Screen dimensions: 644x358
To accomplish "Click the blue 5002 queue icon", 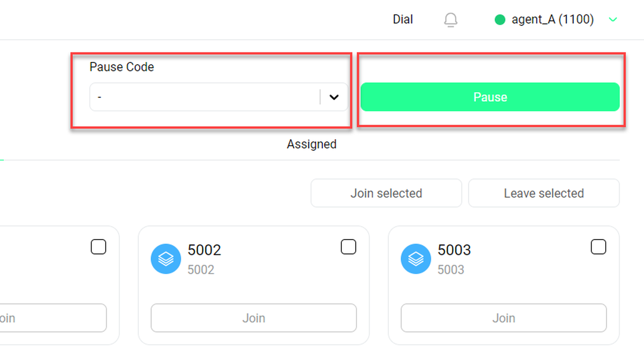I will click(166, 259).
